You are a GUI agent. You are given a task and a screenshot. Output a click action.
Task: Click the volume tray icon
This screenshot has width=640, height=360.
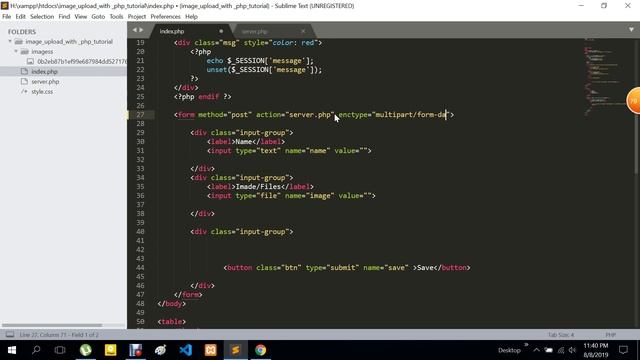click(572, 350)
